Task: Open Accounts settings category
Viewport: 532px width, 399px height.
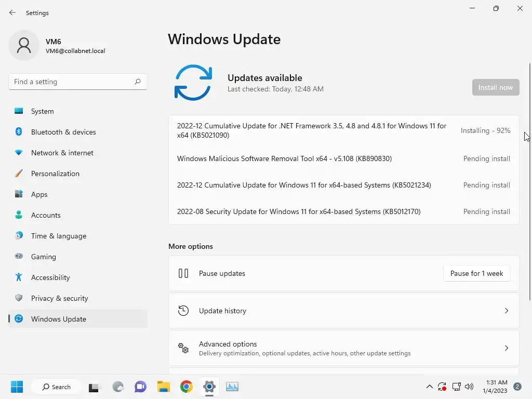Action: point(78,215)
